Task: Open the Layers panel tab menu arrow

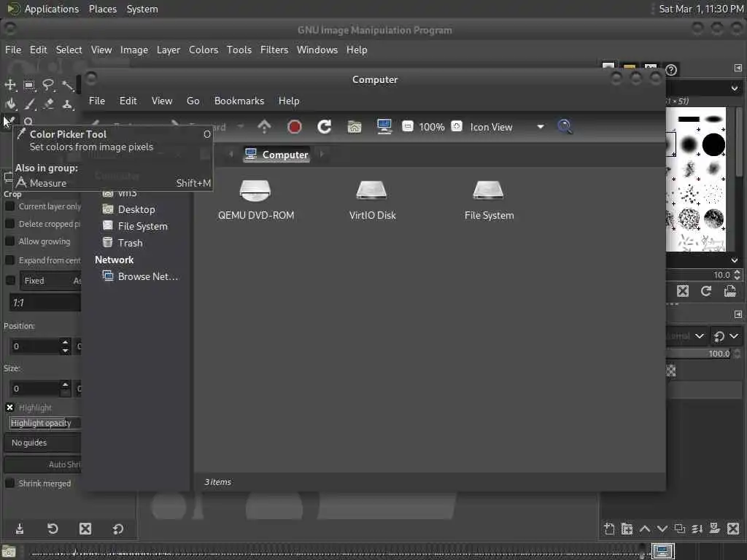Action: pos(738,314)
